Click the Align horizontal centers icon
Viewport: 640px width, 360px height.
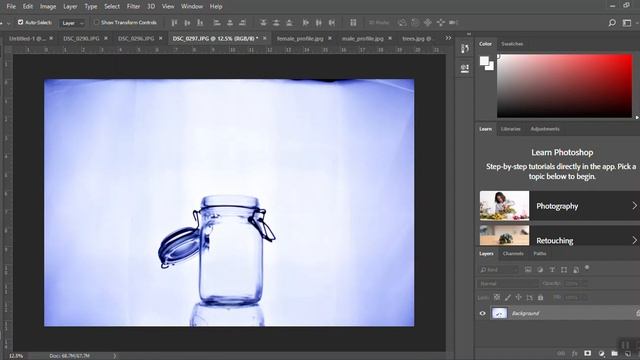[230, 23]
